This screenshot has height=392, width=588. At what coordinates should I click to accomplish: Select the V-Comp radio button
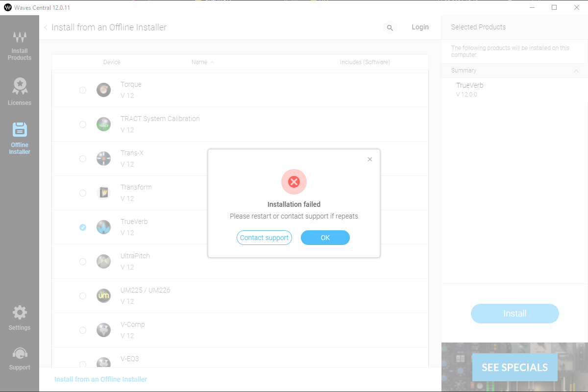83,330
